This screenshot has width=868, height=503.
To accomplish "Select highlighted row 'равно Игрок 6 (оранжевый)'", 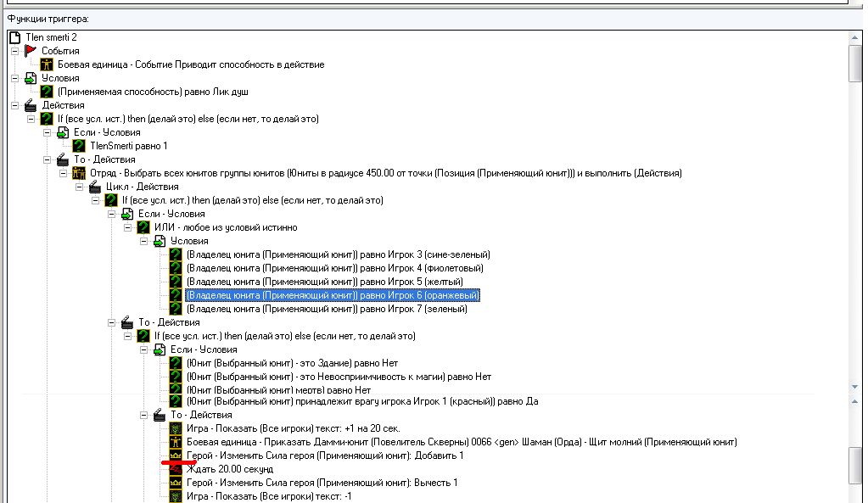I will [333, 295].
